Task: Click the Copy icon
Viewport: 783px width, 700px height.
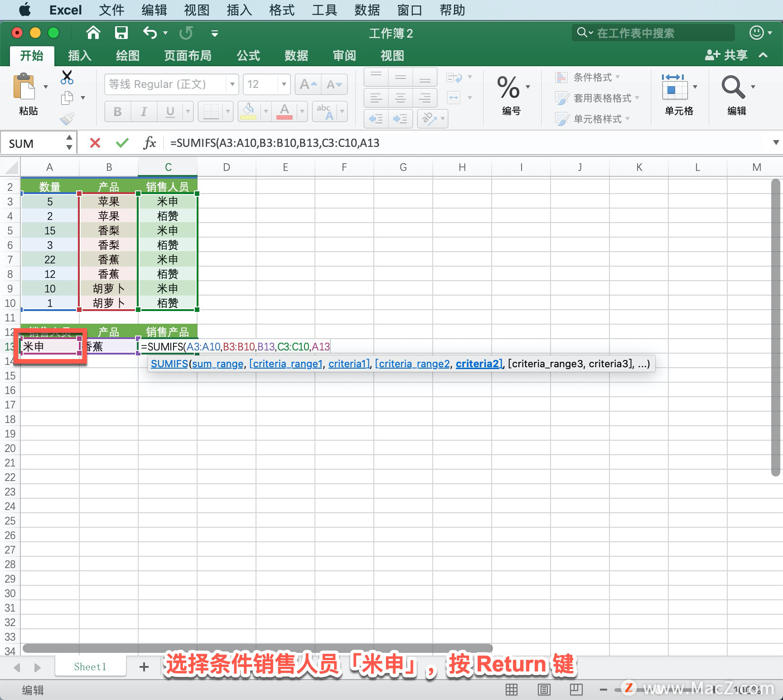Action: point(67,97)
